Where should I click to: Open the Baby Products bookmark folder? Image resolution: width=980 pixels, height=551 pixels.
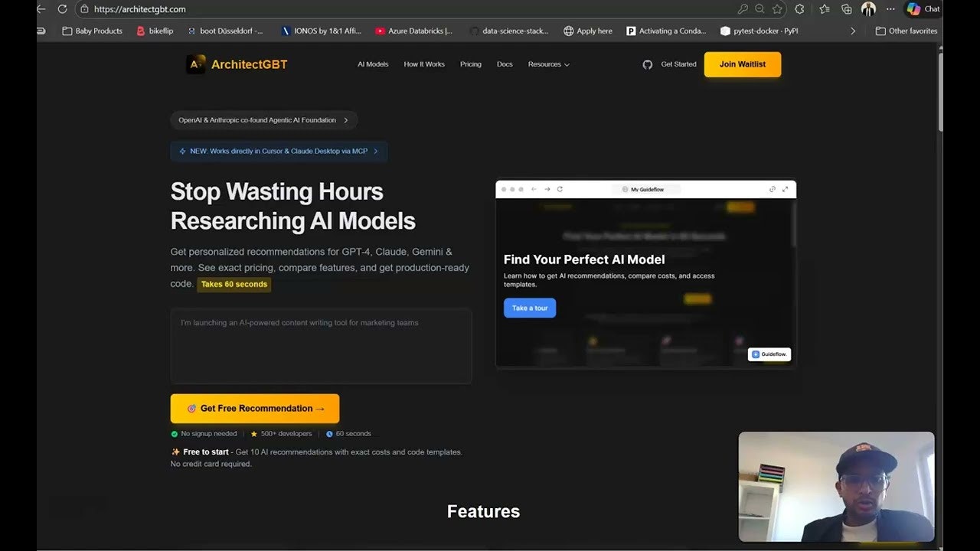[92, 31]
